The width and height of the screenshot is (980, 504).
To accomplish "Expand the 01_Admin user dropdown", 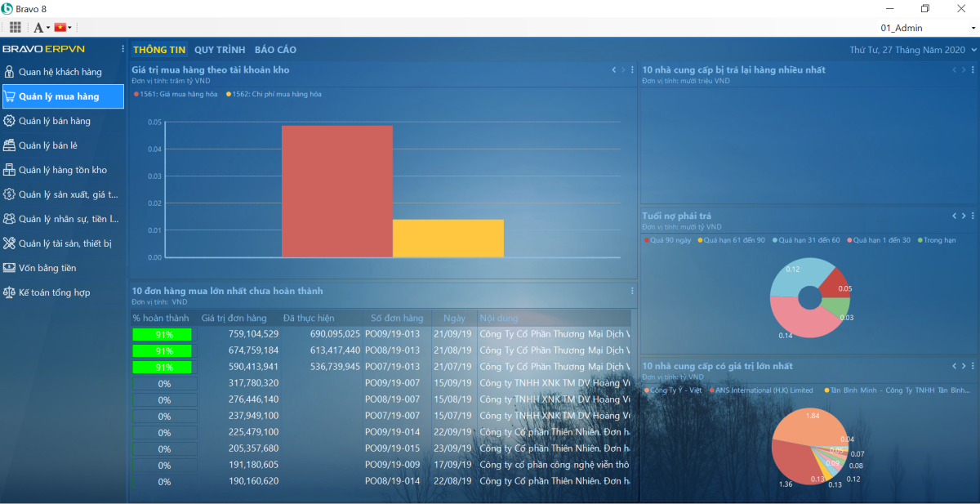I will [973, 29].
